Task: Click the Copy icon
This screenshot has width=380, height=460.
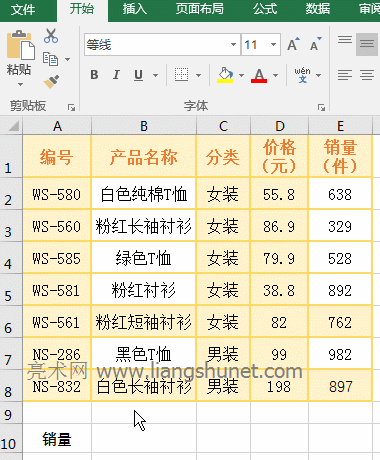Action: pyautogui.click(x=50, y=59)
